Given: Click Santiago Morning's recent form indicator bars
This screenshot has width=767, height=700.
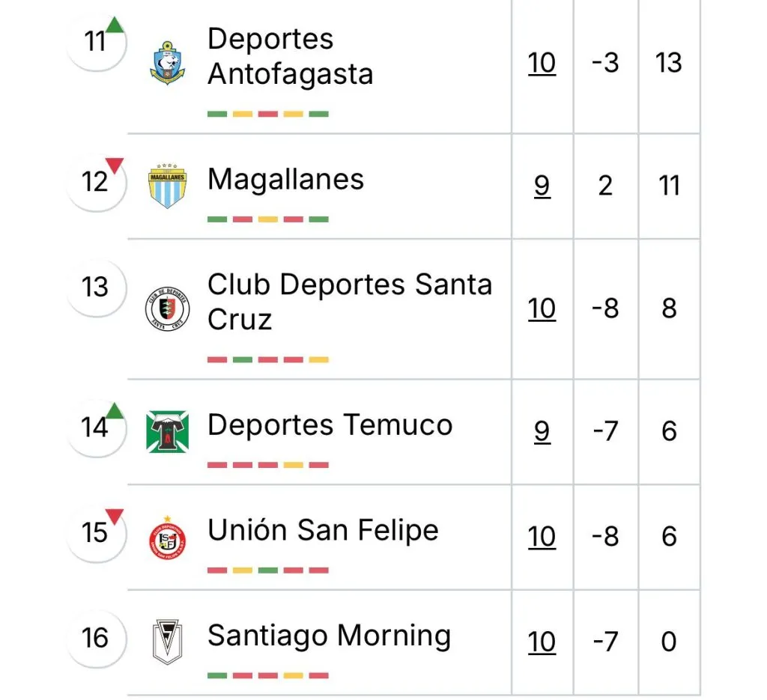Looking at the screenshot, I should click(x=267, y=675).
